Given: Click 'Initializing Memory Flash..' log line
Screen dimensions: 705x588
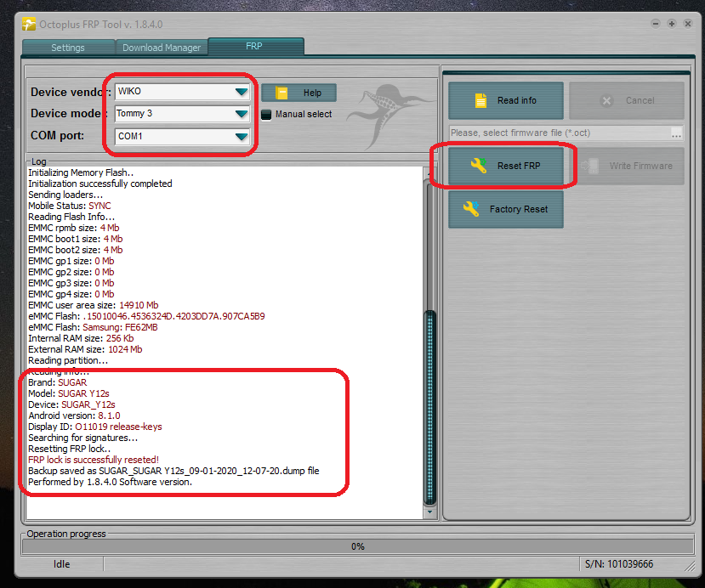Looking at the screenshot, I should [x=81, y=172].
